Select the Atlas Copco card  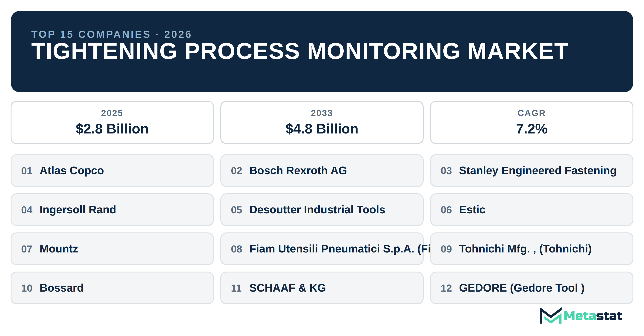[112, 171]
